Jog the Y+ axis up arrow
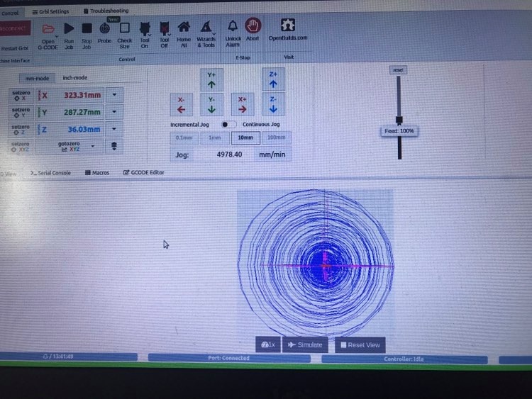532x399 pixels. [x=211, y=79]
